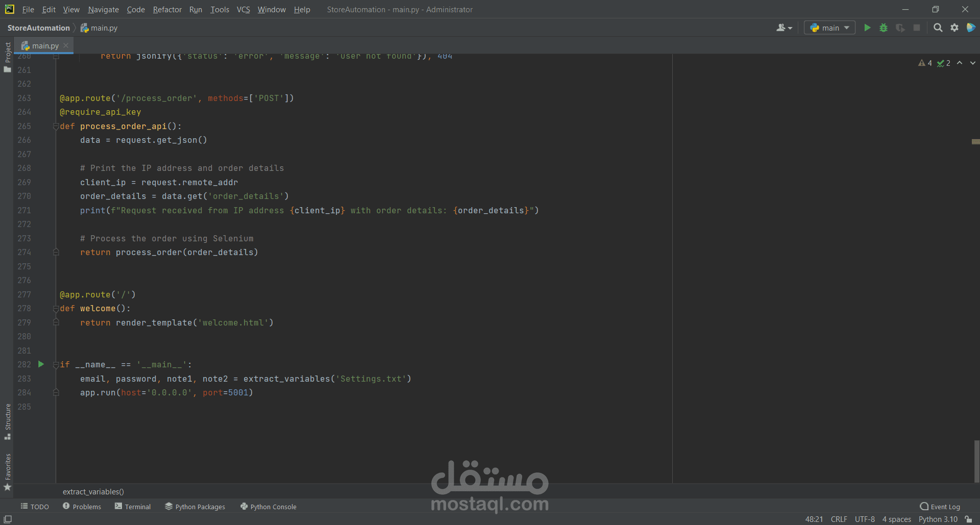Start debugging with the bug icon
The width and height of the screenshot is (980, 525).
(884, 28)
